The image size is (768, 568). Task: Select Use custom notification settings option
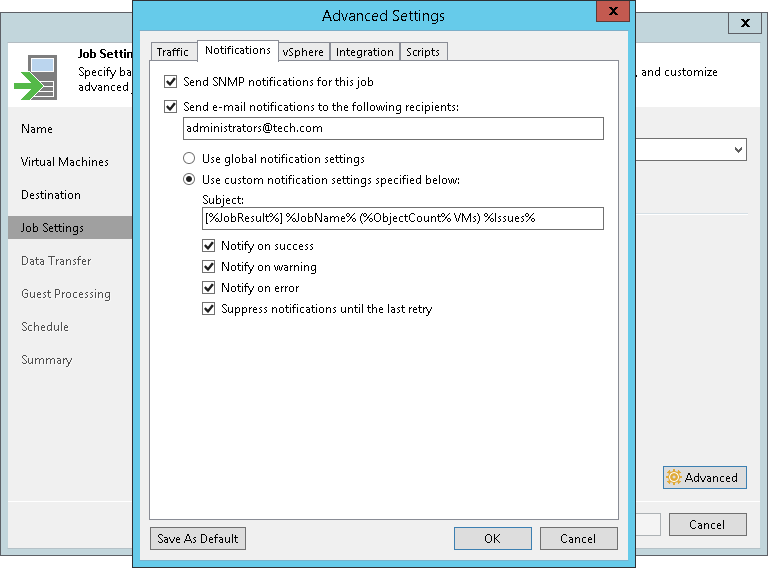coord(188,180)
